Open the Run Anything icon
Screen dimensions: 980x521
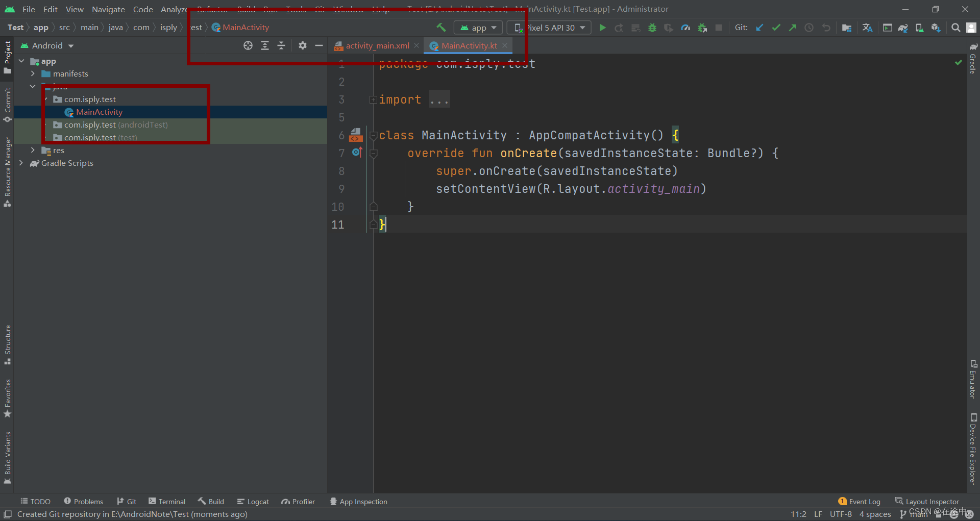888,28
